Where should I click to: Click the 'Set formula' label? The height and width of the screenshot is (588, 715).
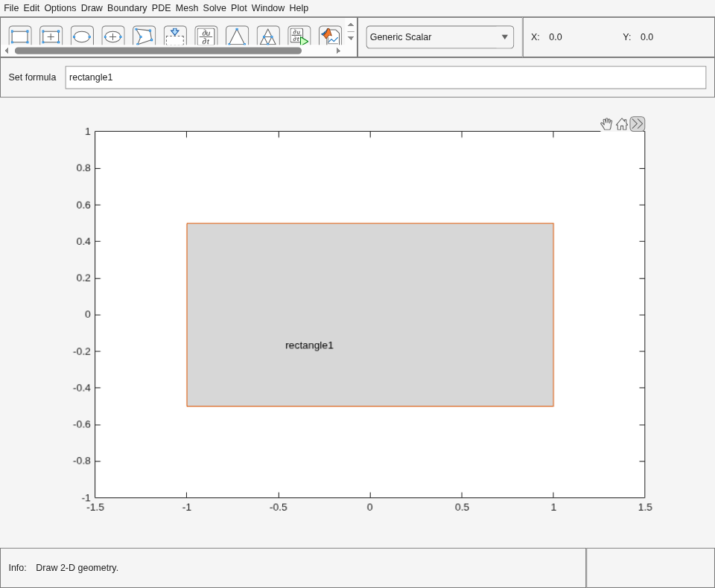pos(32,77)
